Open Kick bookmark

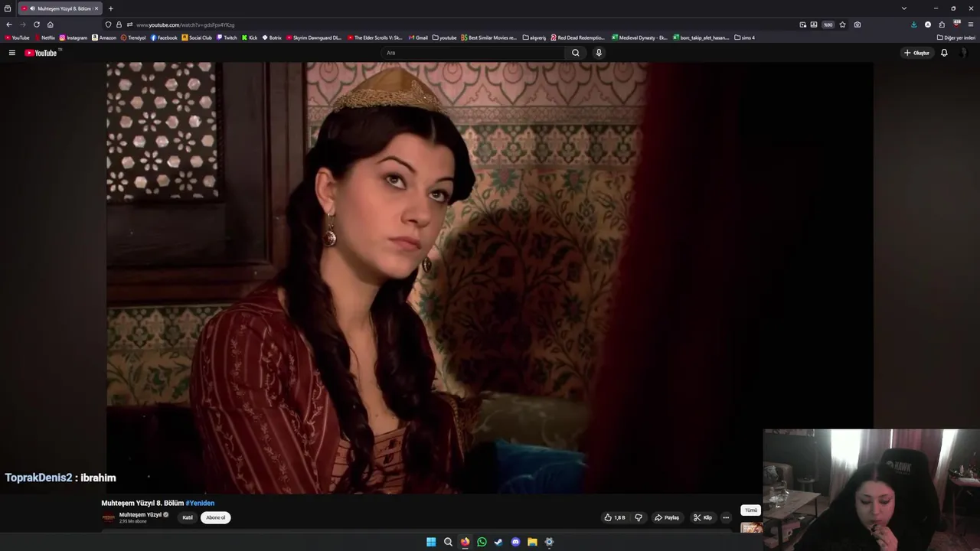click(x=250, y=37)
